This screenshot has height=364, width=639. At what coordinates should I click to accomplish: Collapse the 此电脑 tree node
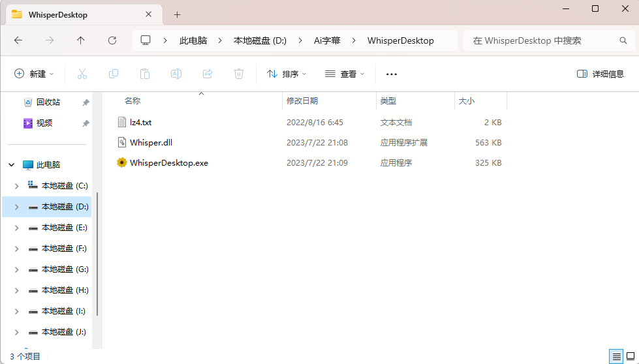(x=11, y=165)
